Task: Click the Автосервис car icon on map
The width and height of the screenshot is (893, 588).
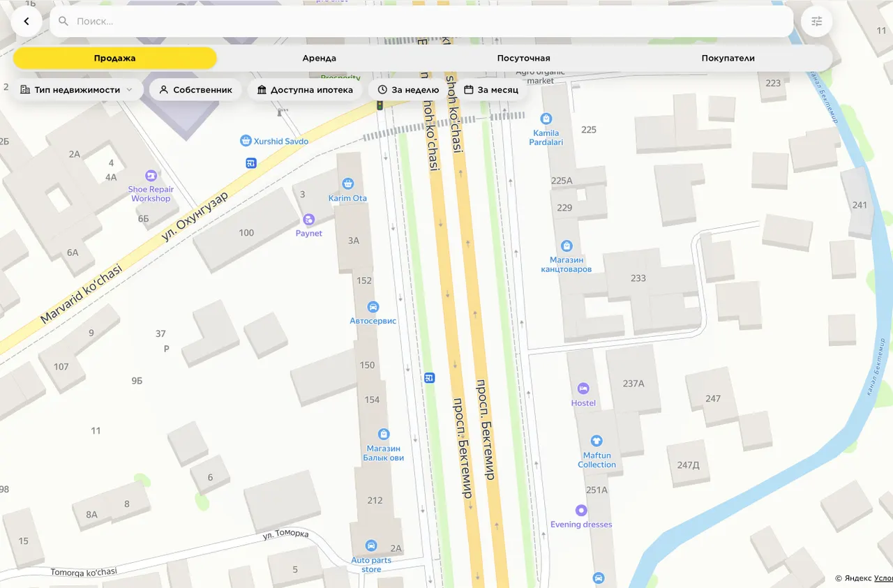Action: (x=373, y=307)
